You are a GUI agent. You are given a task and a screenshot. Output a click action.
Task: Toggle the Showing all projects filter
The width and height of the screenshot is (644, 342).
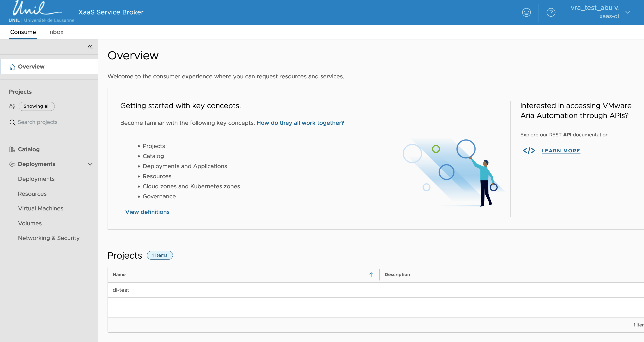coord(37,106)
